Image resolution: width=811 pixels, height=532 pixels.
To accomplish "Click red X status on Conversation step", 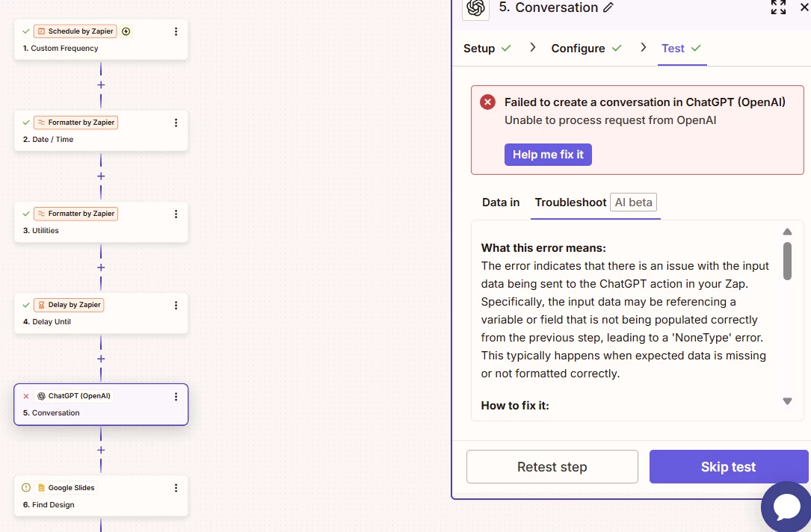I will point(26,397).
